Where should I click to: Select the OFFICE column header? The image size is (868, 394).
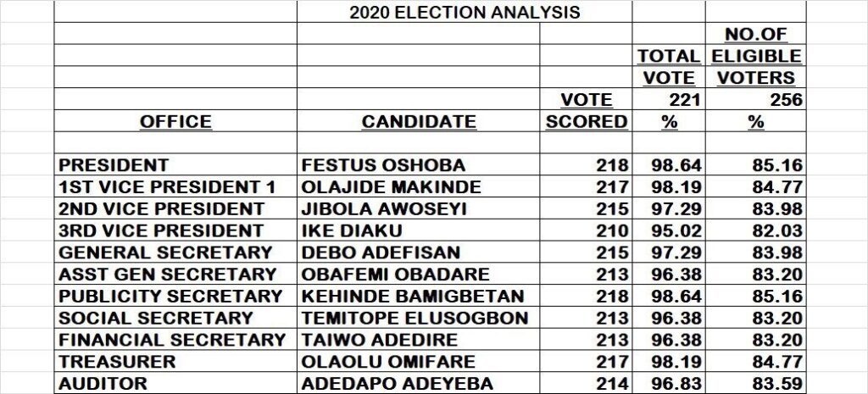click(175, 122)
